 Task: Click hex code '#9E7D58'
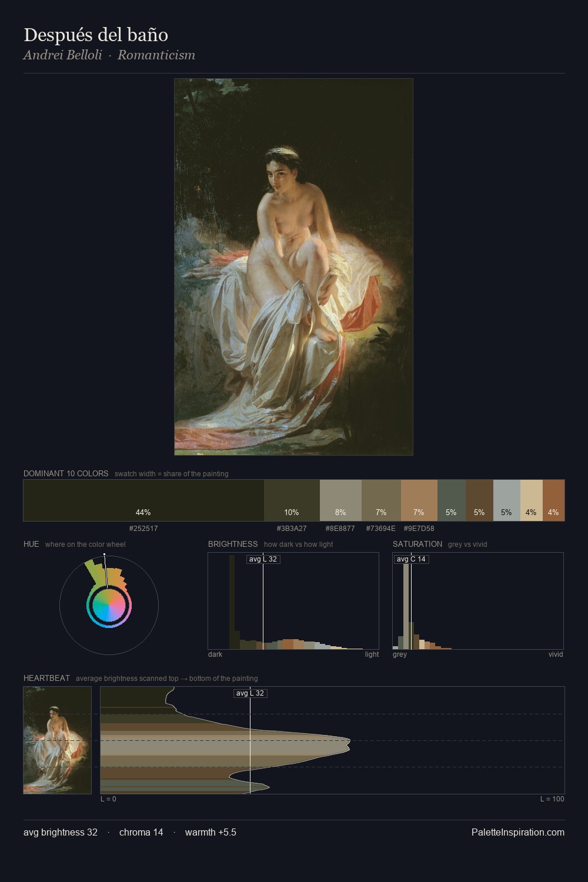(419, 529)
